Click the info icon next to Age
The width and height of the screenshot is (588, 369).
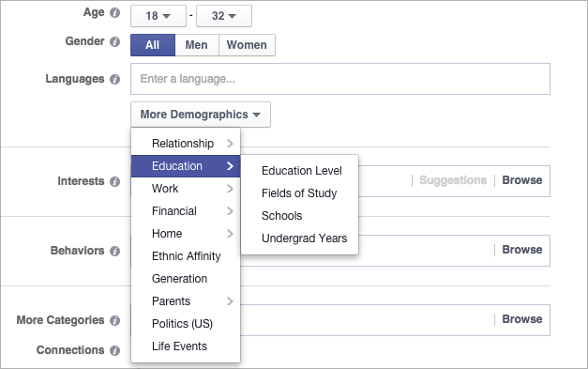coord(114,13)
